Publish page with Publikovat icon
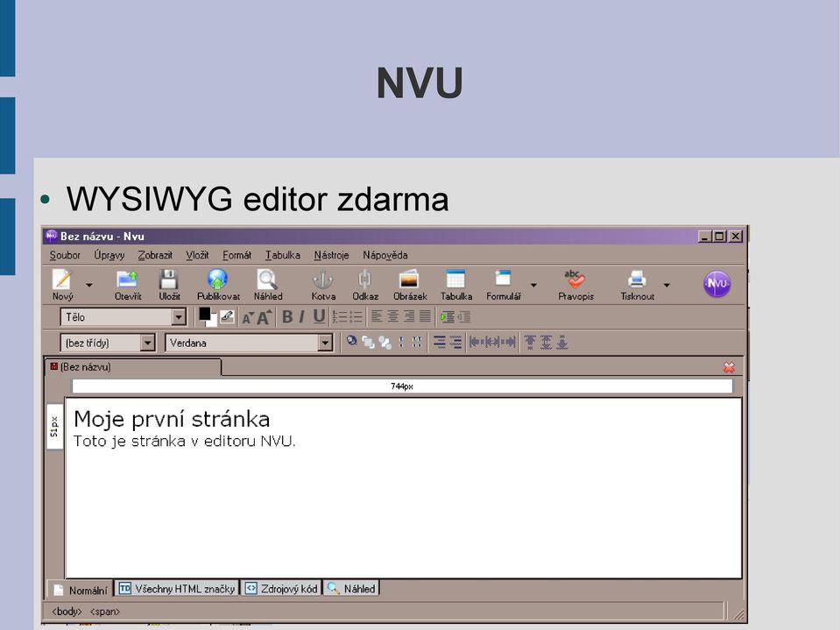 (x=218, y=285)
